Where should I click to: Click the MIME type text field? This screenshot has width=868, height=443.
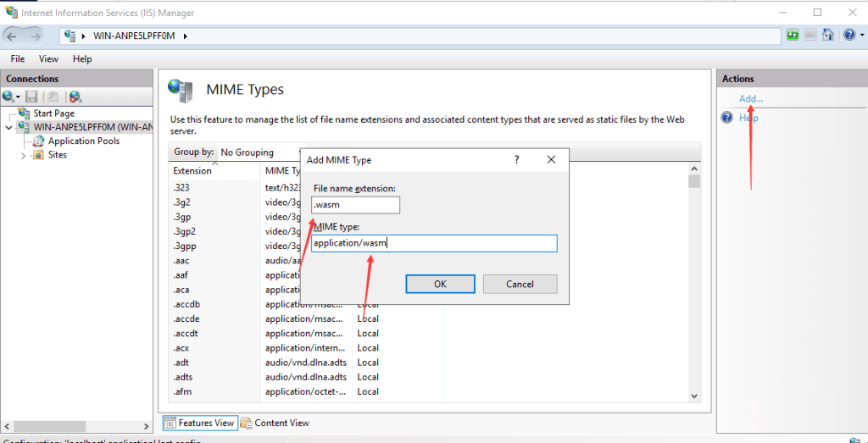click(x=434, y=243)
